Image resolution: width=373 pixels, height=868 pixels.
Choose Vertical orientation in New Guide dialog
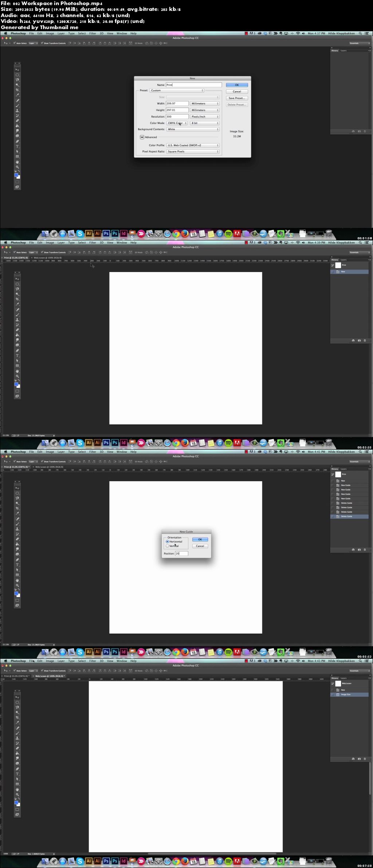pyautogui.click(x=167, y=546)
